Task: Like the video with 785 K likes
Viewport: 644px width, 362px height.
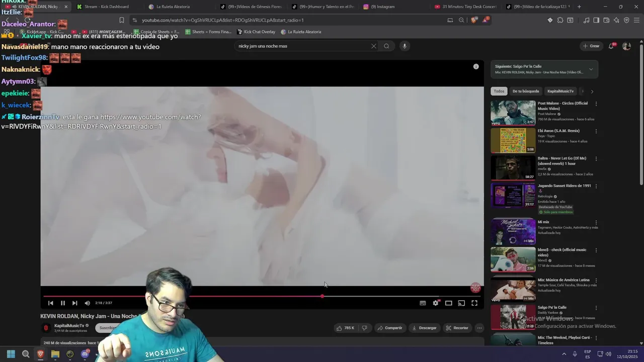Action: 345,328
